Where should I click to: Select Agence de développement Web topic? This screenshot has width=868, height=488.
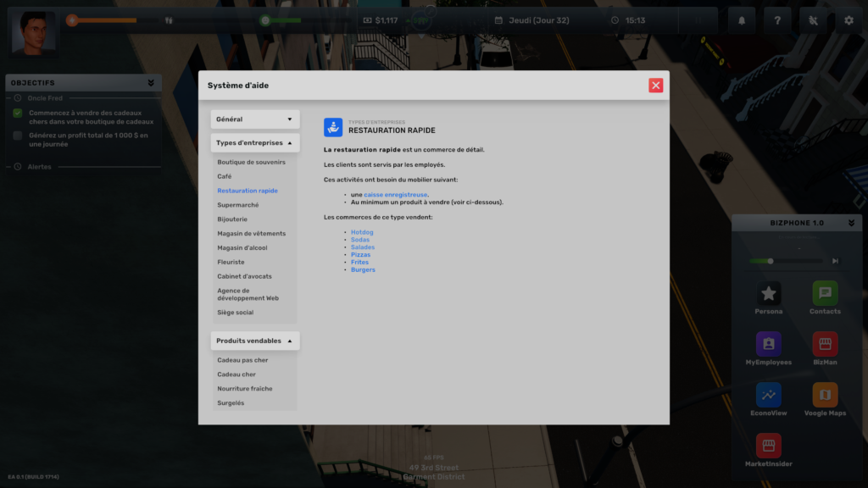[x=248, y=294]
